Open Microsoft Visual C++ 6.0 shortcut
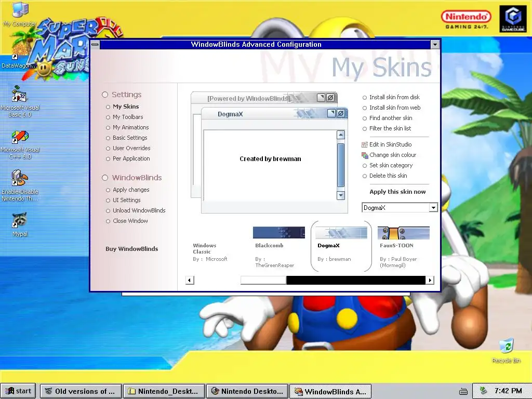The width and height of the screenshot is (532, 399). [x=20, y=144]
